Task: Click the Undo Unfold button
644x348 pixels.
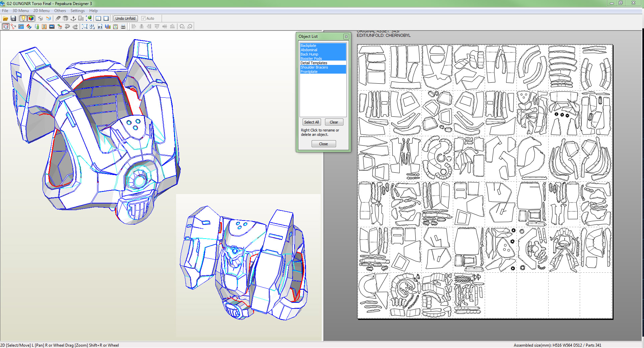Action: [x=126, y=18]
